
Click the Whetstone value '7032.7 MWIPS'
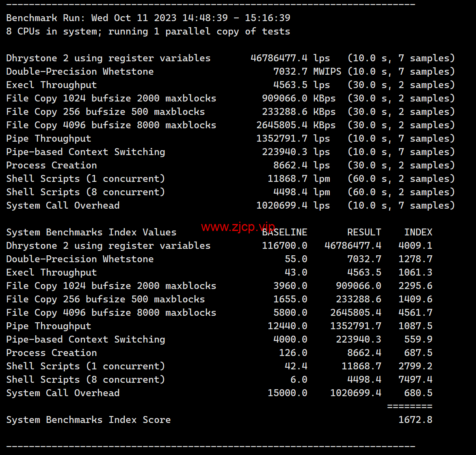point(307,71)
